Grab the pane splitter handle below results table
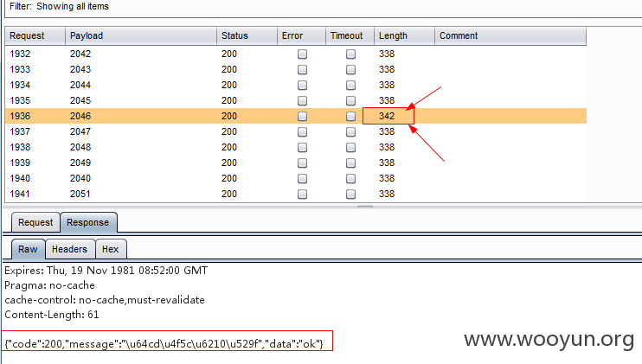The image size is (642, 364). point(365,207)
